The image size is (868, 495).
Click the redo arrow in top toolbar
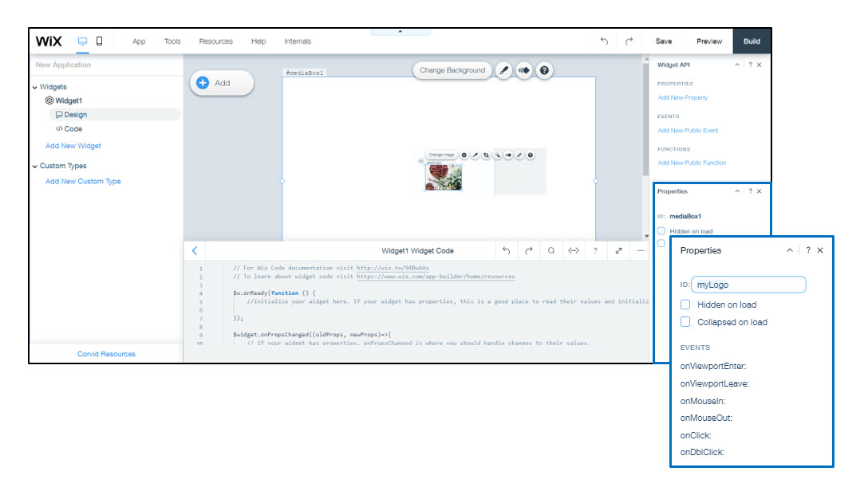(629, 41)
